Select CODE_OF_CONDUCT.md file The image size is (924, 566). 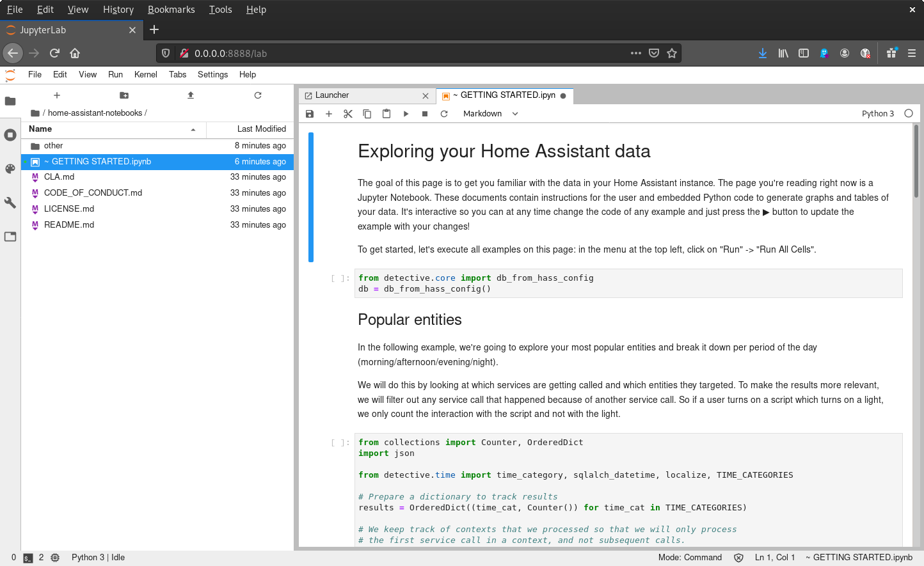157,193
